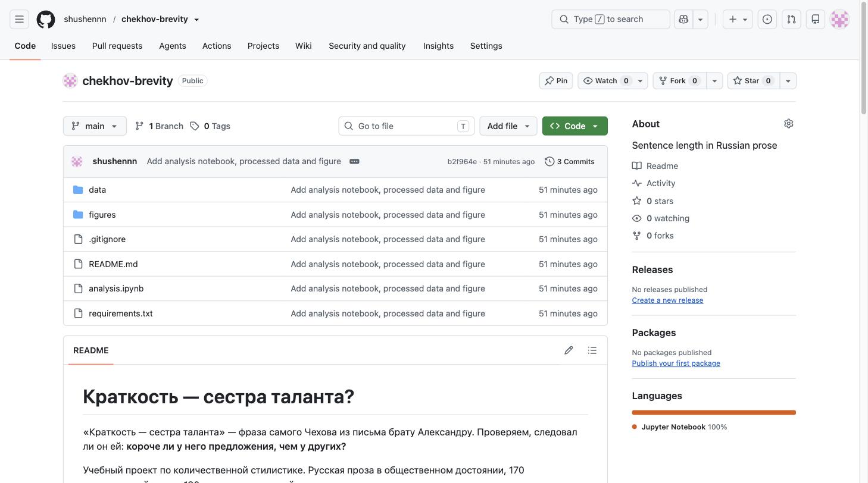Watch the chekhov-brevity repository
The width and height of the screenshot is (868, 483).
coord(605,81)
